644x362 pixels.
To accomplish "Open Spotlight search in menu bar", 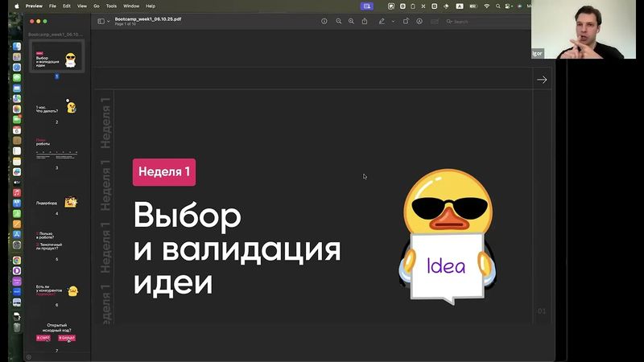I will (x=497, y=6).
